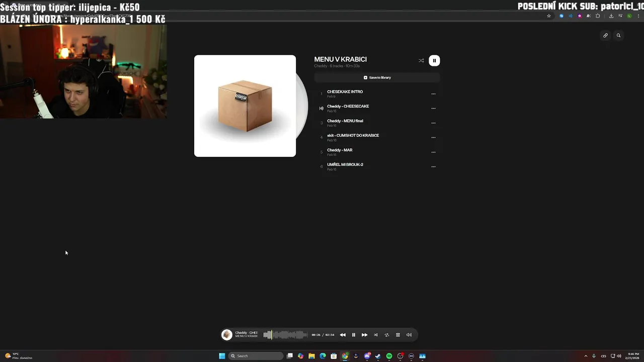Viewport: 644px width, 362px height.
Task: Switch to Chrome in the taskbar
Action: (345, 356)
